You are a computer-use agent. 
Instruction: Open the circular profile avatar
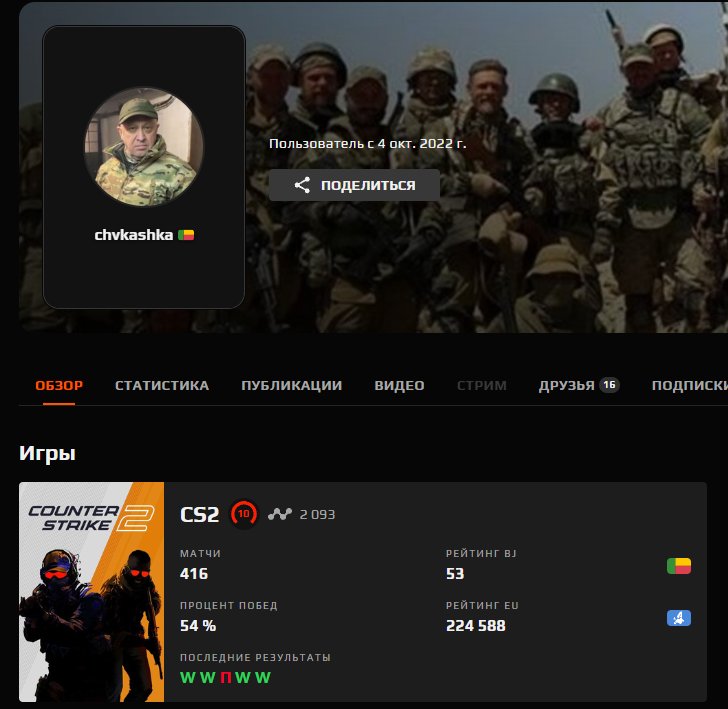[144, 146]
